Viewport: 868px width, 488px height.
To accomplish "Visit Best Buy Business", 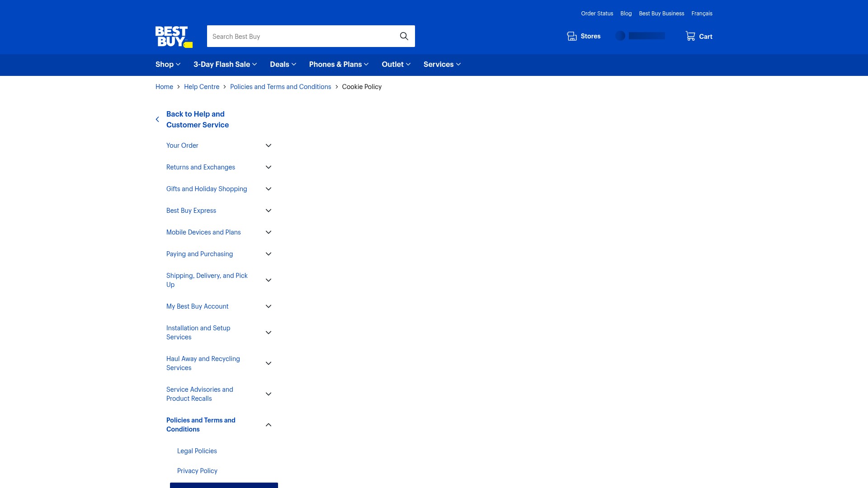I will coord(661,14).
